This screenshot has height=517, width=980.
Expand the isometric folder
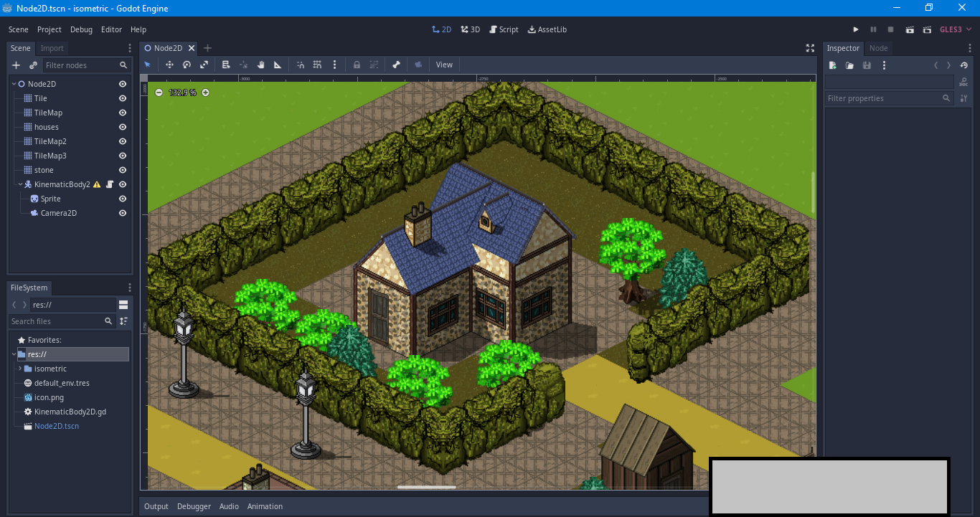20,369
